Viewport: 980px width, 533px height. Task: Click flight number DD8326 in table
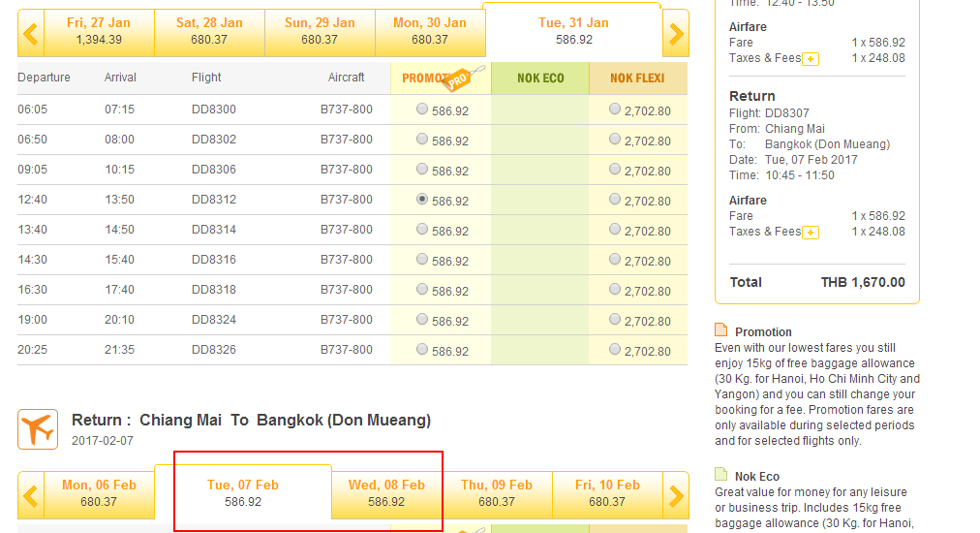[x=214, y=350]
